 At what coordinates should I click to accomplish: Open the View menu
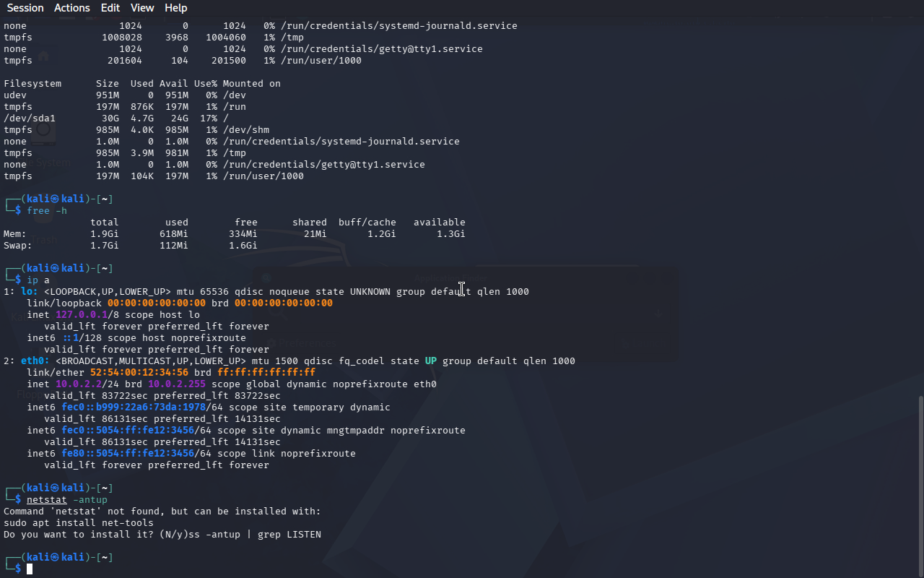tap(142, 8)
